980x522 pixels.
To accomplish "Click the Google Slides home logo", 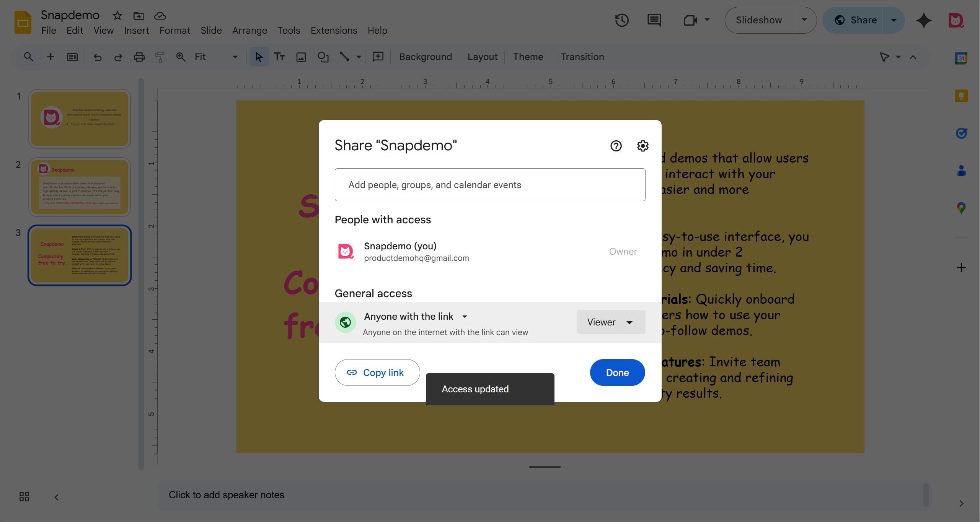I will [x=23, y=22].
